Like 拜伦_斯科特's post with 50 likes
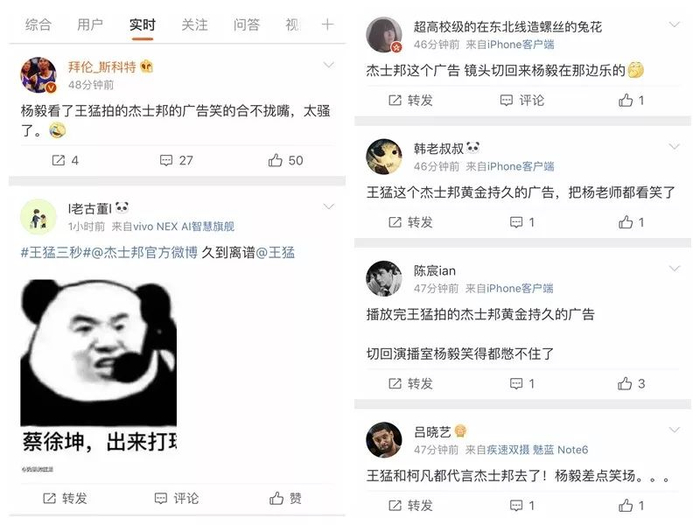Screen dimensions: 700x525 coord(285,160)
